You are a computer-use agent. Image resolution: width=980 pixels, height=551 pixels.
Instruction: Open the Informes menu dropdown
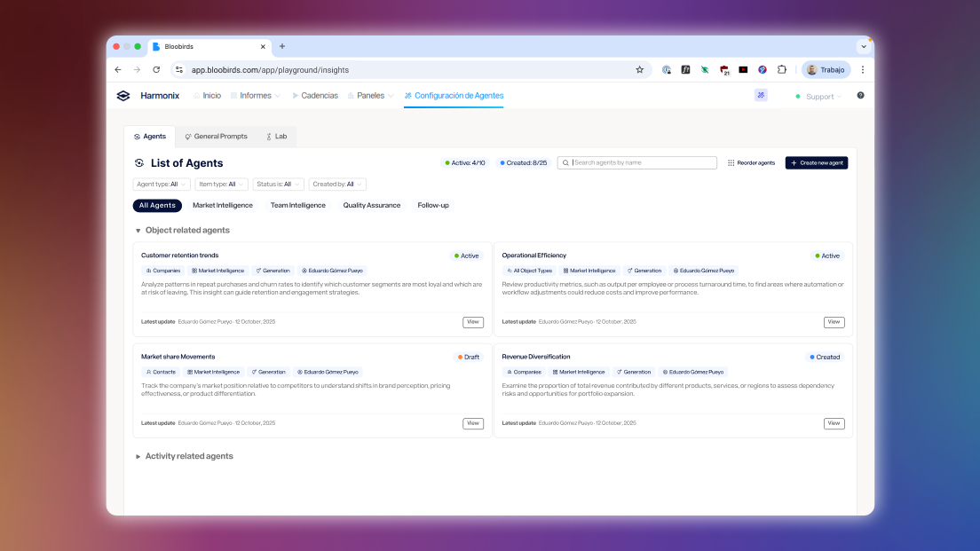[256, 96]
